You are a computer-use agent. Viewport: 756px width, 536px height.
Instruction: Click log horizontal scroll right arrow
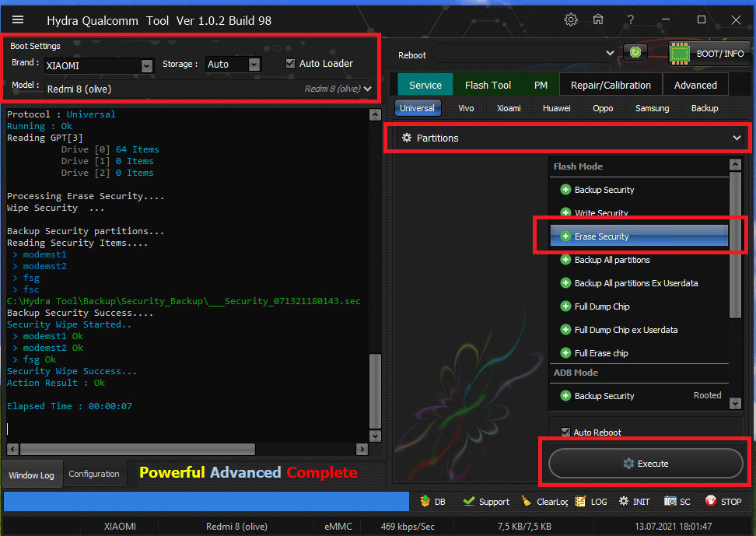pos(362,449)
